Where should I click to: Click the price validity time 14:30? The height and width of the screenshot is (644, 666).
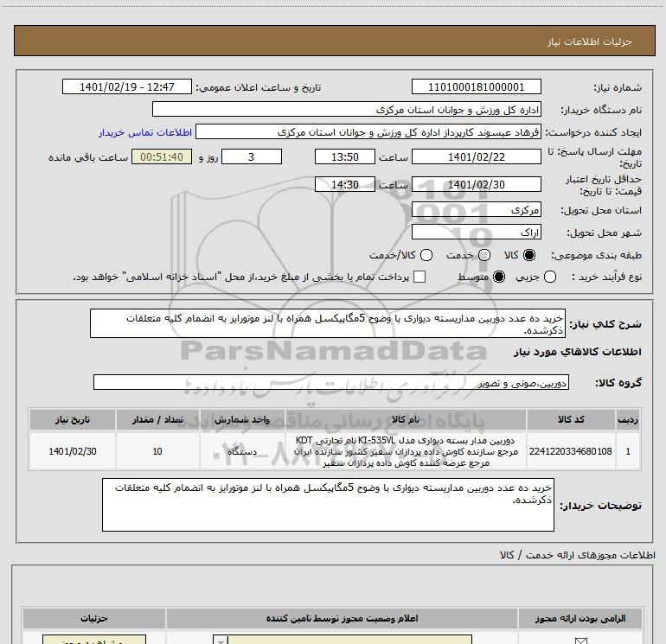345,184
